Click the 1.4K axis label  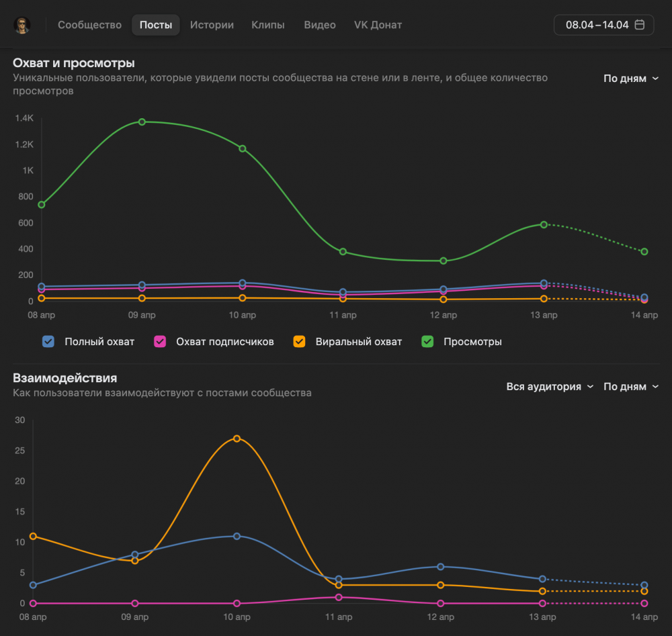click(24, 118)
